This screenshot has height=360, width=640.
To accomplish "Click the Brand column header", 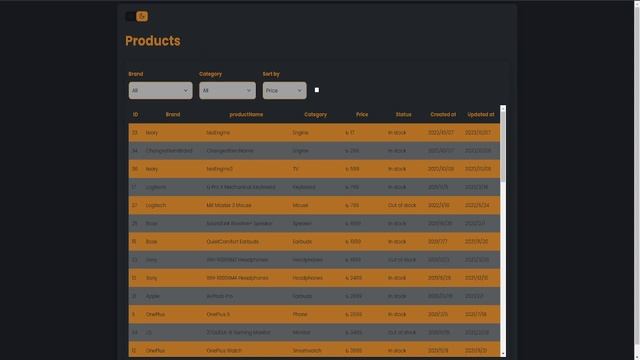I will (173, 115).
